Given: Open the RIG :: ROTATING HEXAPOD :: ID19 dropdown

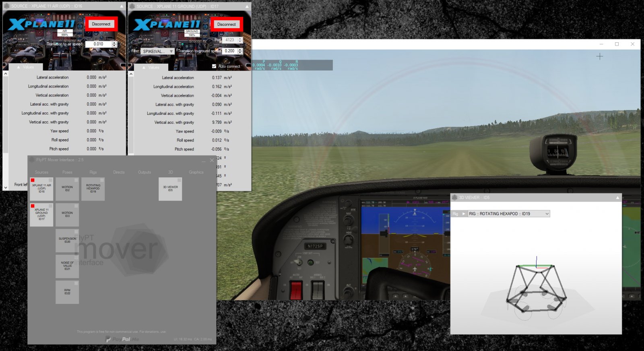Looking at the screenshot, I should (x=509, y=214).
